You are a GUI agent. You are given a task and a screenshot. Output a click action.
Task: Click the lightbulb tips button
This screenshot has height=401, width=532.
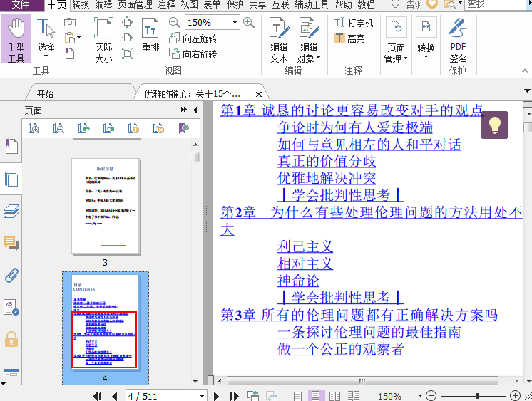point(494,125)
